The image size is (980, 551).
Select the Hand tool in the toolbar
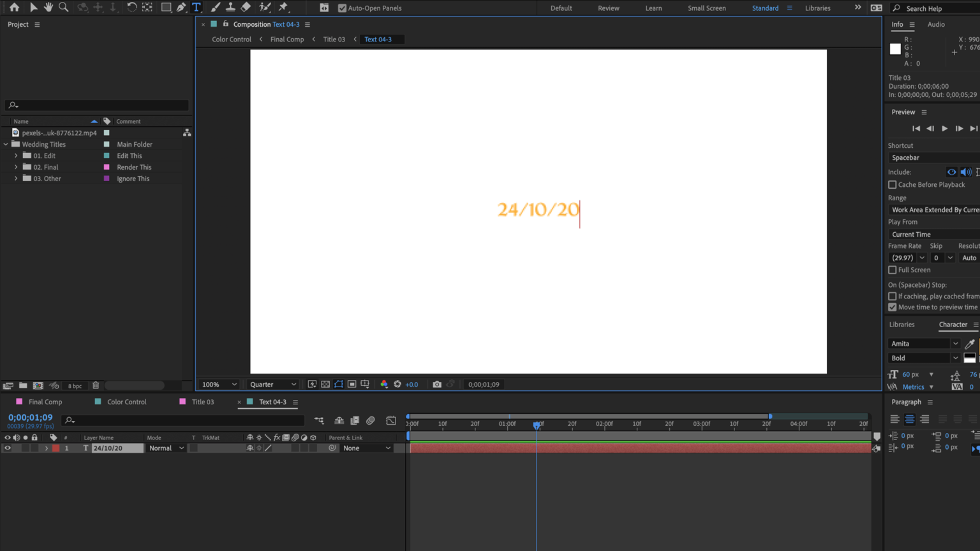pyautogui.click(x=48, y=7)
